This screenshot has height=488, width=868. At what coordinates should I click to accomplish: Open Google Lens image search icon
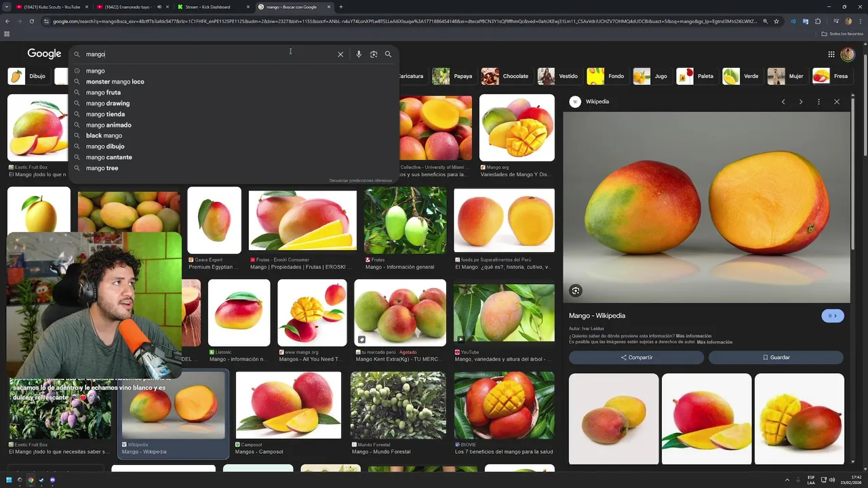tap(374, 54)
